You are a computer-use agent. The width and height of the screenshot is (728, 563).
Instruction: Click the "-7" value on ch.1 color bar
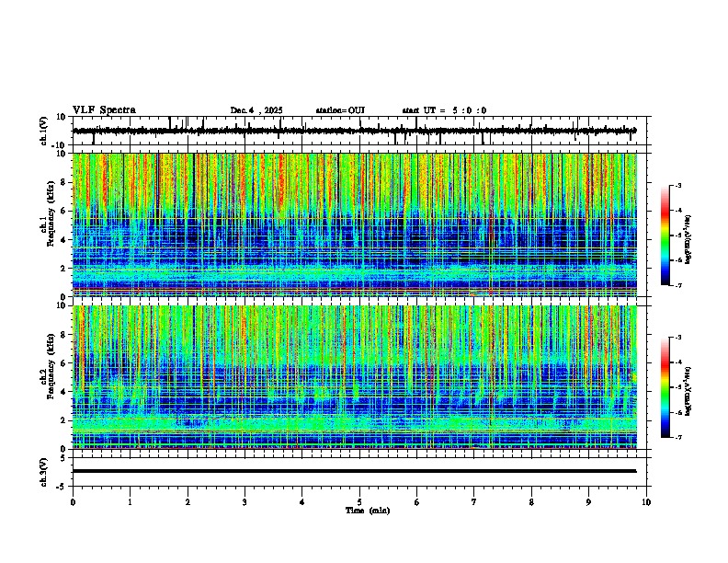click(677, 285)
